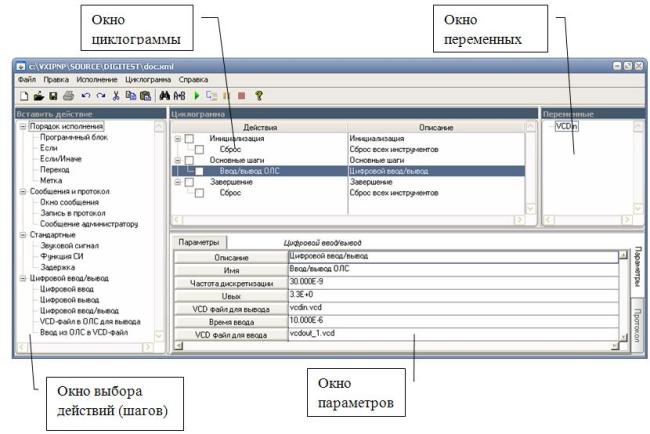Step through execution with the step icon
Image resolution: width=650 pixels, height=434 pixels.
click(211, 96)
